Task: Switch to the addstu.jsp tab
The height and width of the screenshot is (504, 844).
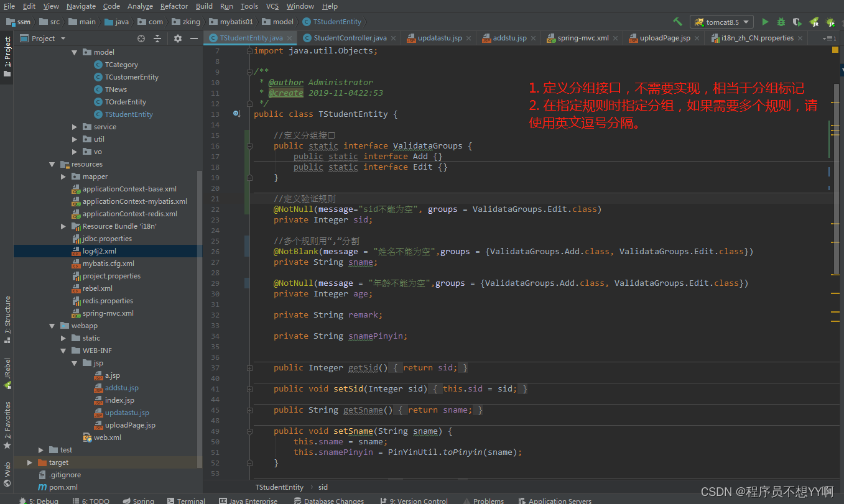Action: (x=509, y=38)
